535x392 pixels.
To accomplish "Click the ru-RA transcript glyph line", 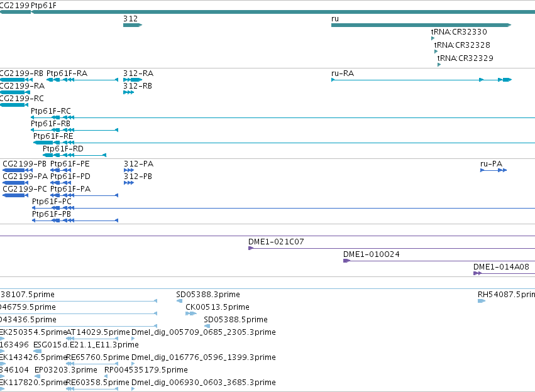I will coord(421,80).
